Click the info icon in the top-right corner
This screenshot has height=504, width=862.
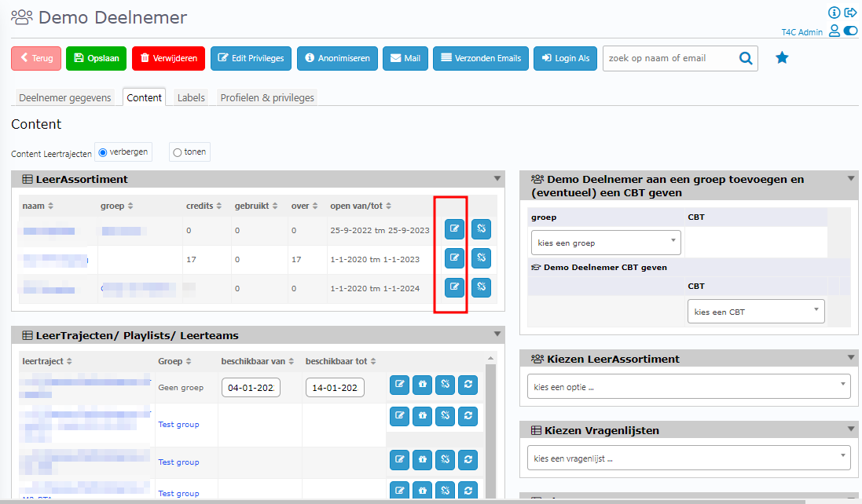(835, 13)
